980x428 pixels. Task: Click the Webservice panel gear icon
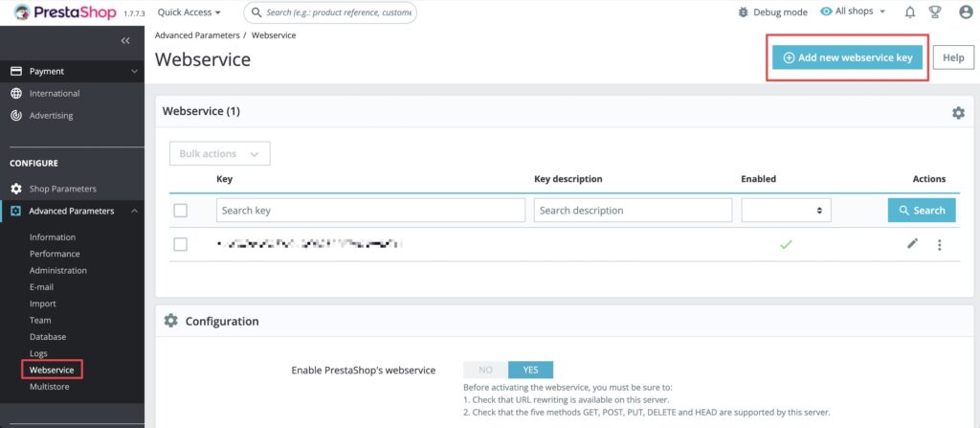(958, 113)
